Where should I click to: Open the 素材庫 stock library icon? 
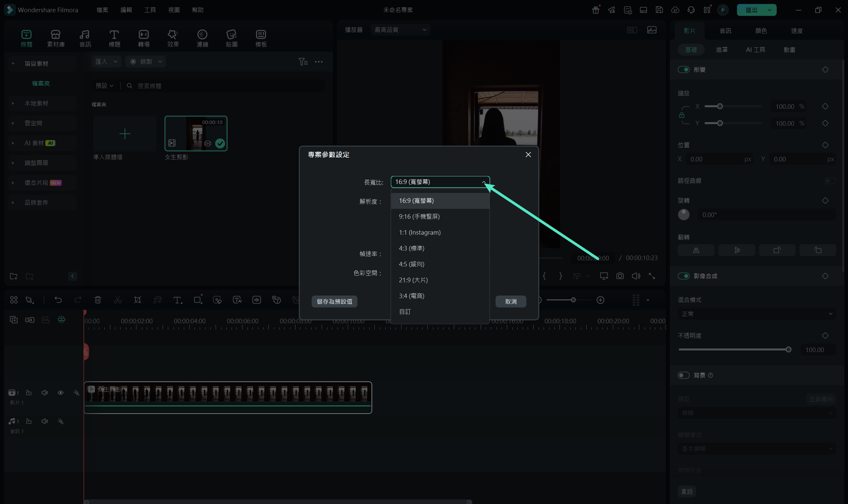(x=56, y=38)
